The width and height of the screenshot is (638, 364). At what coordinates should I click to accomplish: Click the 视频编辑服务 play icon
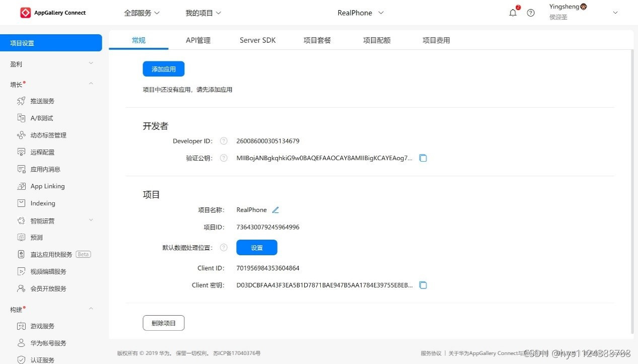[21, 271]
